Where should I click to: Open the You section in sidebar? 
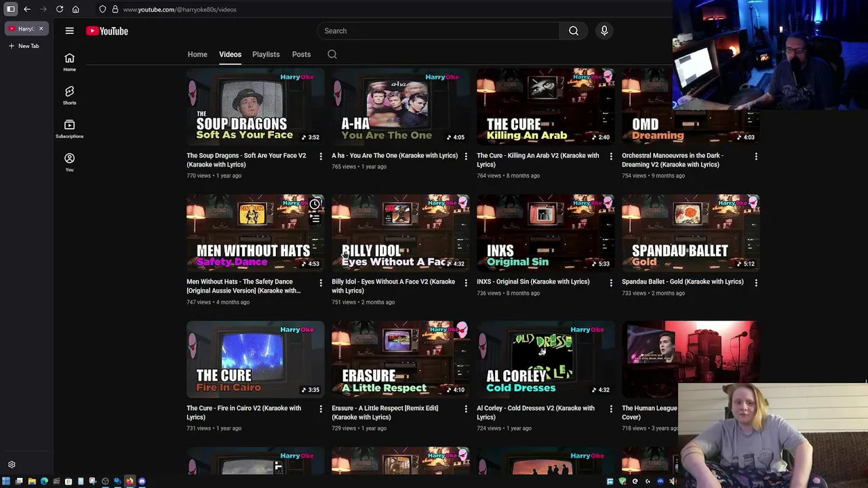click(x=69, y=162)
